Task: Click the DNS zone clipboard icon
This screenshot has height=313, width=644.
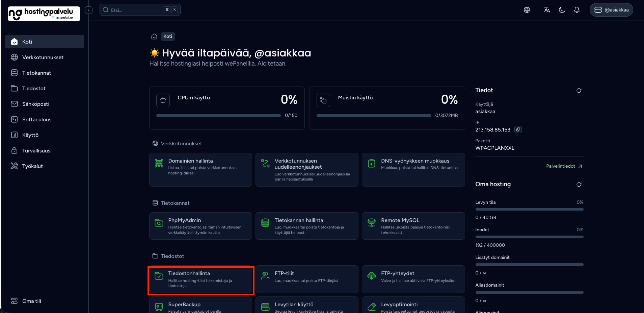Action: tap(372, 163)
